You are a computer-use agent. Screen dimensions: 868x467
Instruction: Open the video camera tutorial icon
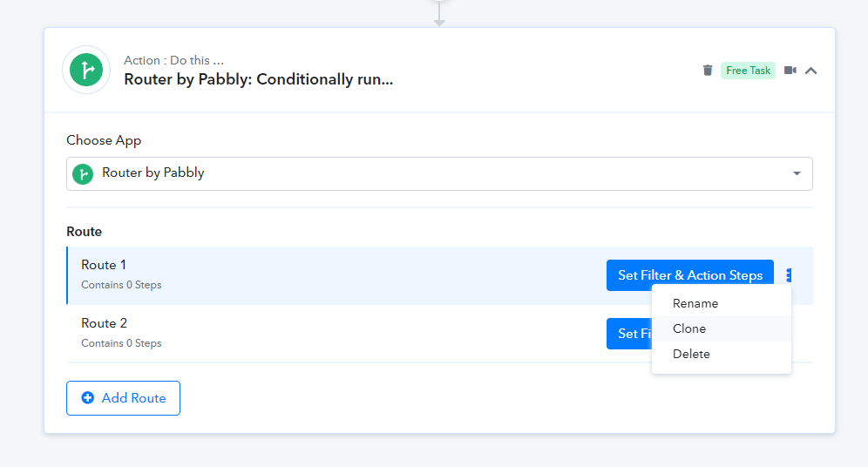(790, 71)
